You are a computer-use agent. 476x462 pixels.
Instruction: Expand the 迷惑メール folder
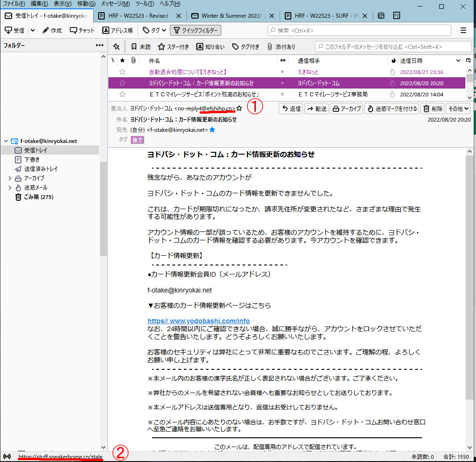point(10,188)
